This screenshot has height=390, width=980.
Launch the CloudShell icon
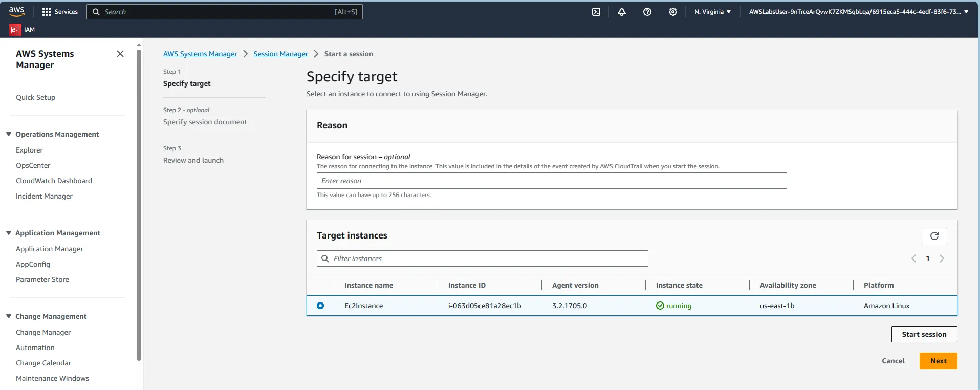click(x=596, y=12)
